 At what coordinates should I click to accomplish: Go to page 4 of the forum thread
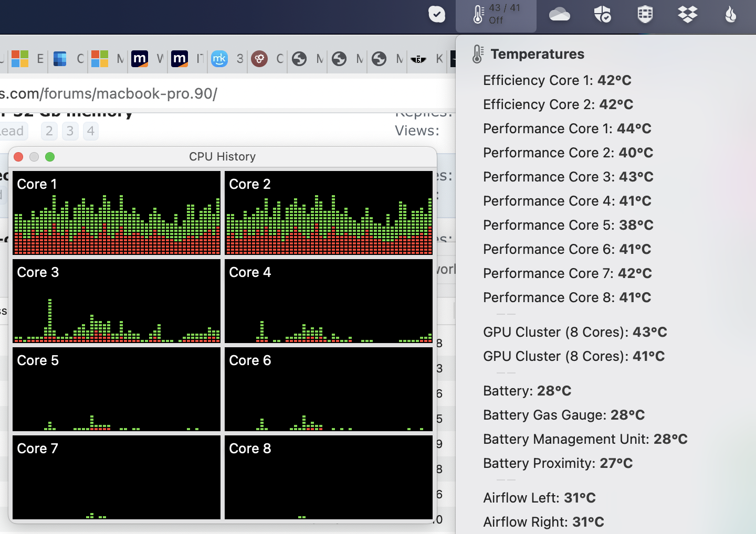(x=91, y=131)
